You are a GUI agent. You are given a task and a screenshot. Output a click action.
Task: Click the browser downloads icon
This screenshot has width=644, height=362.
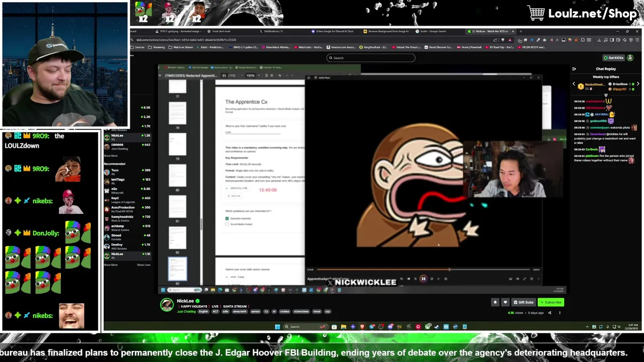click(x=599, y=40)
